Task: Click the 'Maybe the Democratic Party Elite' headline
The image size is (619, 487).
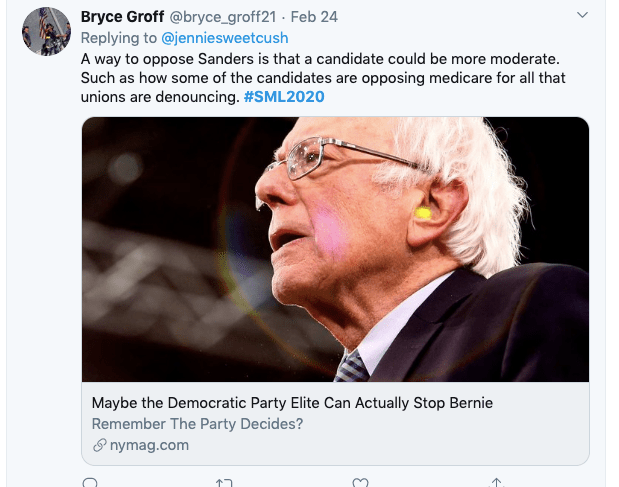Action: tap(292, 403)
